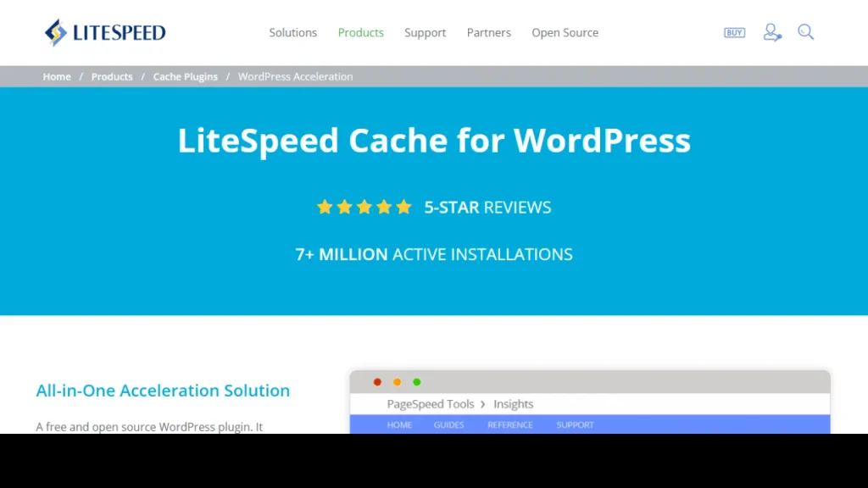Click the red dot in mock window

click(x=377, y=382)
